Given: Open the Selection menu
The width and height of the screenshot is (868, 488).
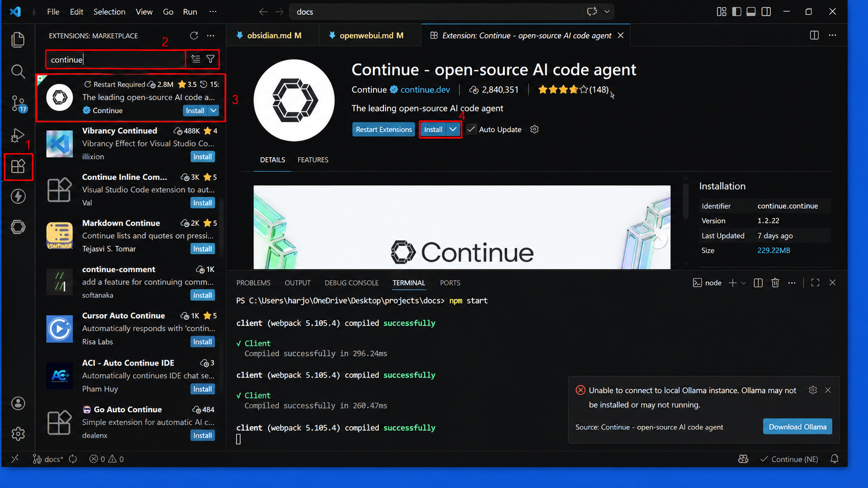Looking at the screenshot, I should [109, 11].
